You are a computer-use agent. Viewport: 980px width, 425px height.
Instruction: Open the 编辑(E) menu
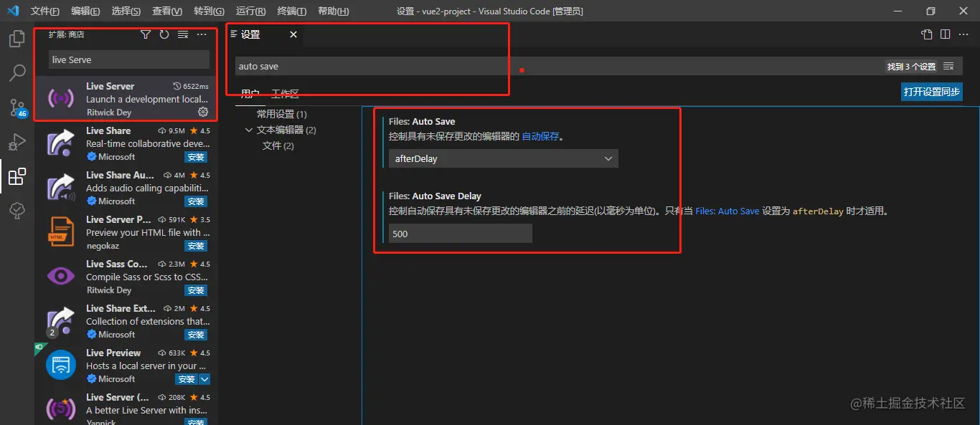tap(86, 11)
